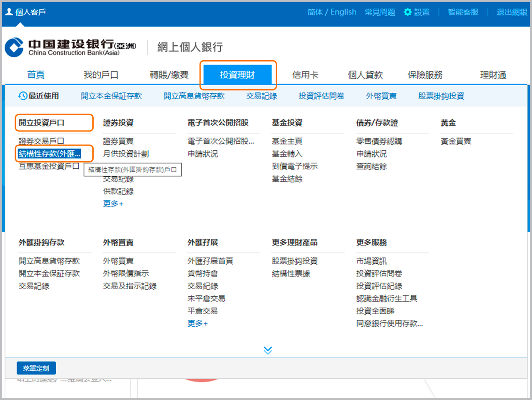Select the 投資理財 tab

click(237, 75)
